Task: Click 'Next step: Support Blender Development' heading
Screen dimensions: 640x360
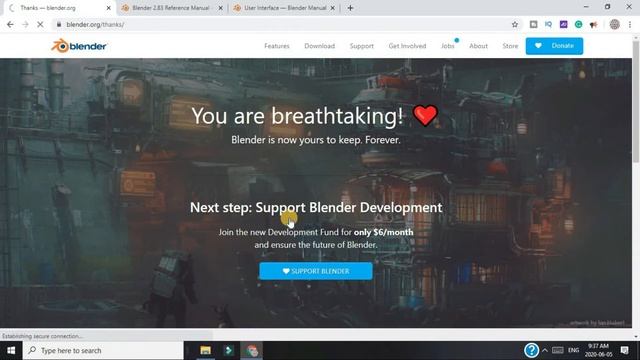Action: 316,207
